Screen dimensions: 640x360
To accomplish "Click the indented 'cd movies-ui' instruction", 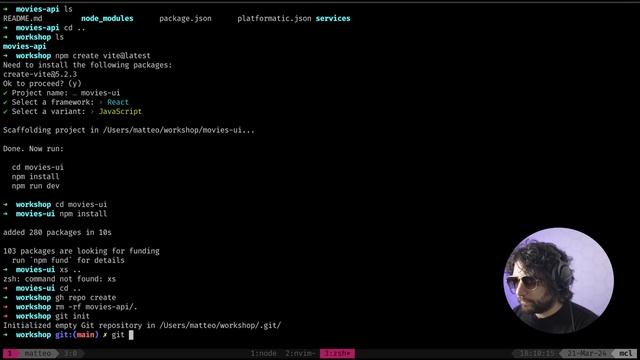I will click(x=38, y=167).
